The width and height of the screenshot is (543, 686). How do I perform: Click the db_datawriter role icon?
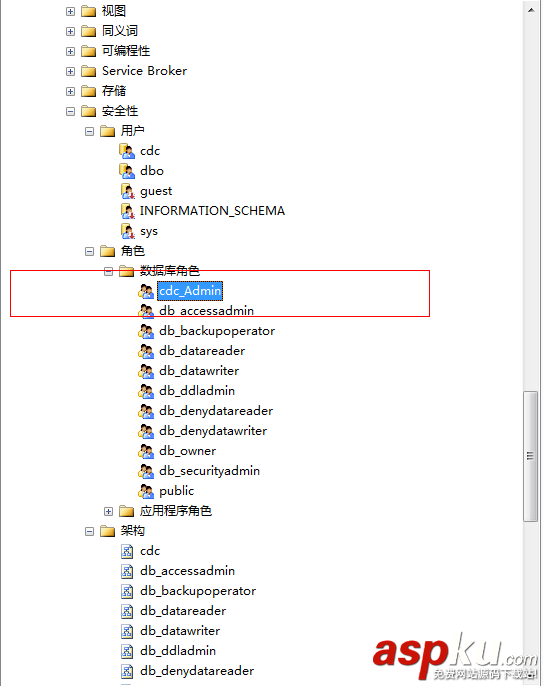(x=146, y=371)
